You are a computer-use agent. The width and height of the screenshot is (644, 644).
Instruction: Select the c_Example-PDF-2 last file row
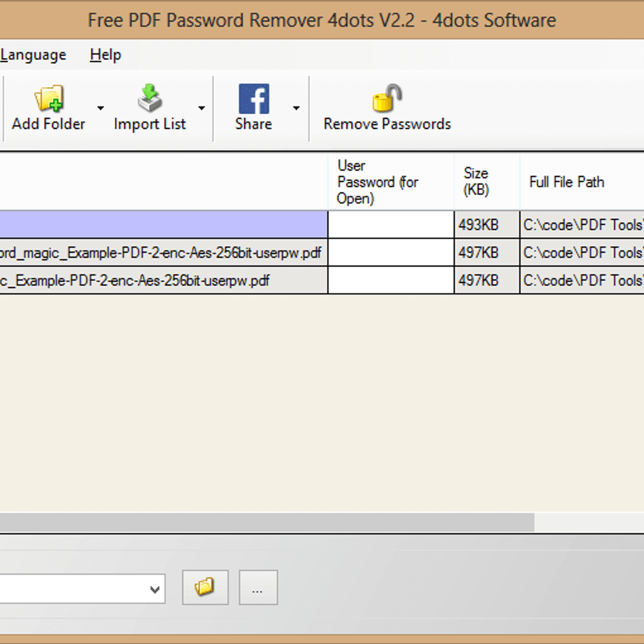tap(134, 281)
